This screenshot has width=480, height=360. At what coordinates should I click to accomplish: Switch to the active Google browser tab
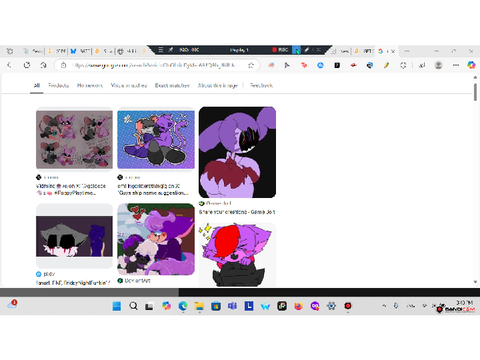[x=387, y=51]
